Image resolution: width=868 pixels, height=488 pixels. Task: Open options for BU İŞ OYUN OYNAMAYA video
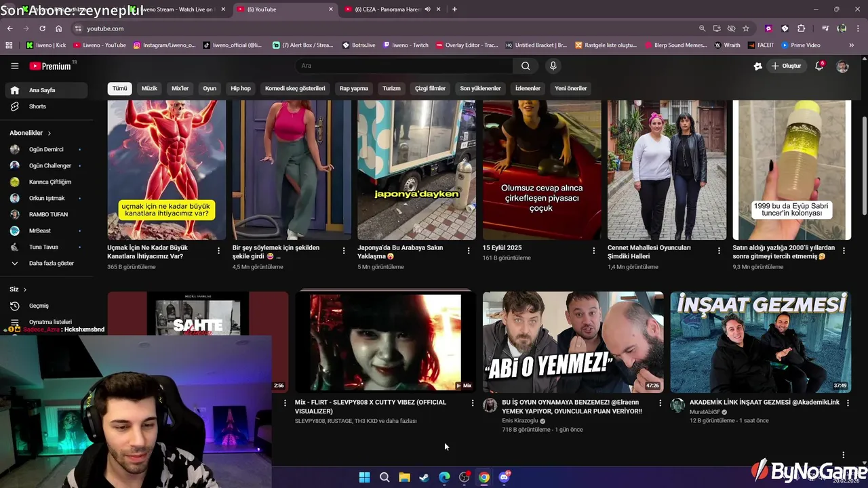tap(660, 403)
